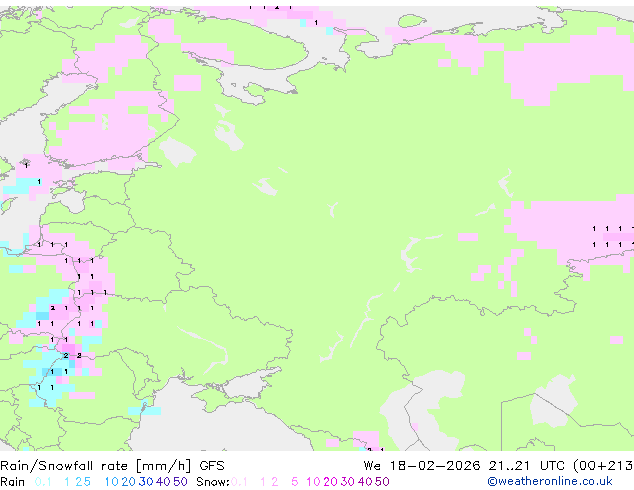Click the 'We 18-02-2026 21..21 UTC' timestamp
This screenshot has width=634, height=490.
pyautogui.click(x=466, y=465)
